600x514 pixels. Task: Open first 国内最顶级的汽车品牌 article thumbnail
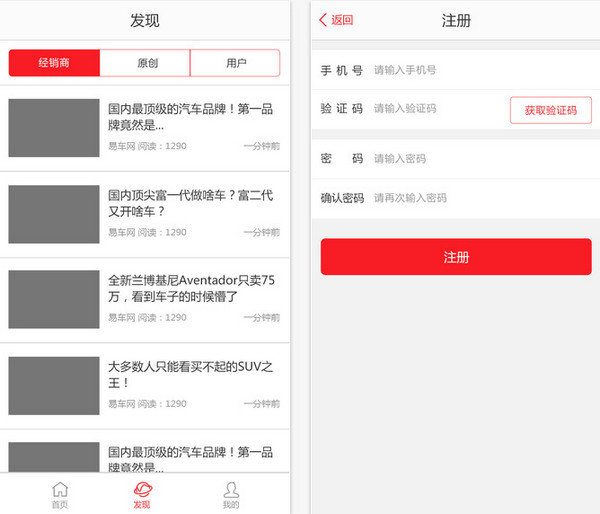(x=54, y=128)
